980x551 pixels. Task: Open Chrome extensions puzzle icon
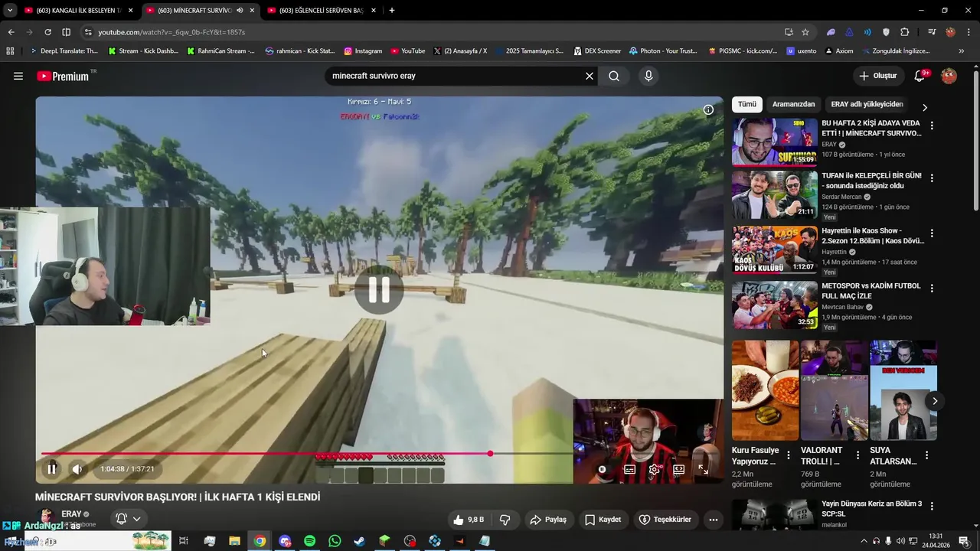pos(905,32)
